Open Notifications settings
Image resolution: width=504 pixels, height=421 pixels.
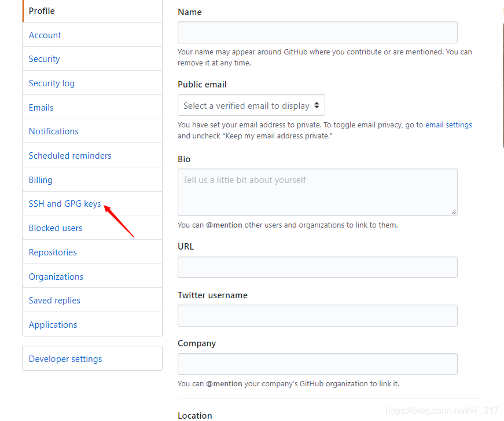54,131
